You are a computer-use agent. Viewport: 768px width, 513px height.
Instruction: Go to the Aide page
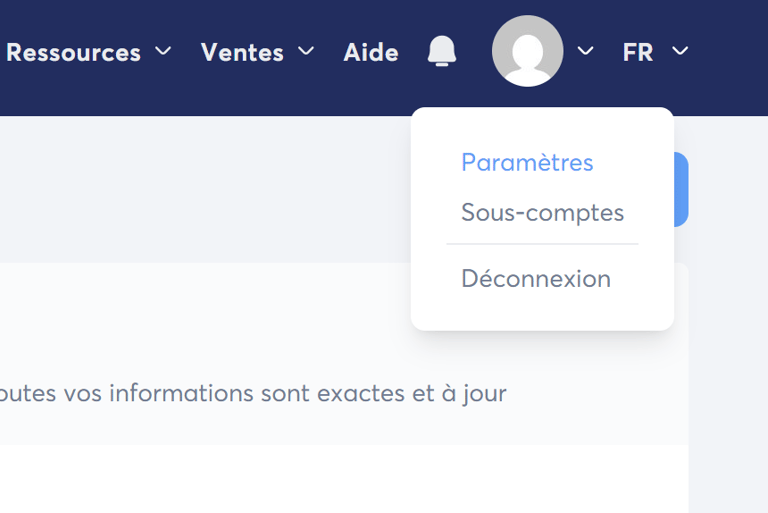(x=371, y=52)
